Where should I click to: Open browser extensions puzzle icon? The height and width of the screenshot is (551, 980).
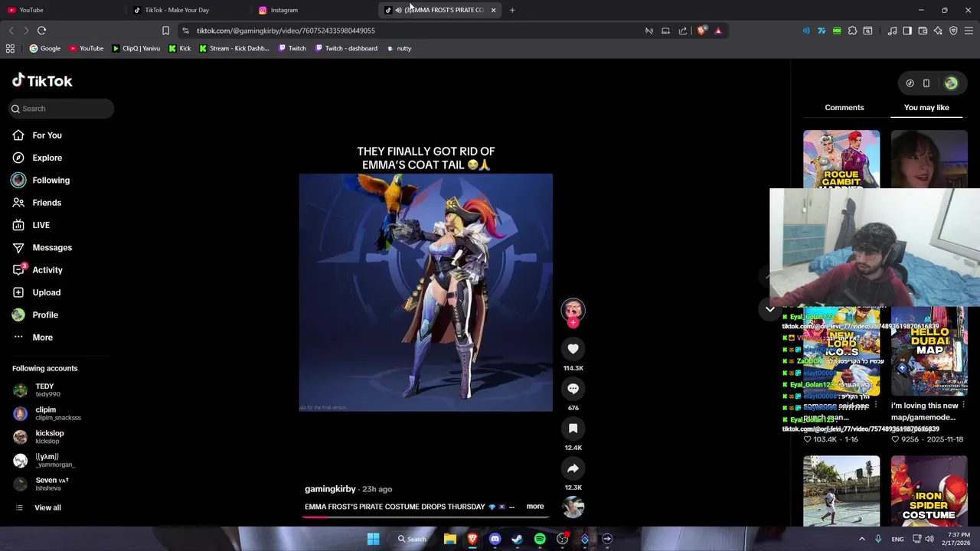(852, 31)
